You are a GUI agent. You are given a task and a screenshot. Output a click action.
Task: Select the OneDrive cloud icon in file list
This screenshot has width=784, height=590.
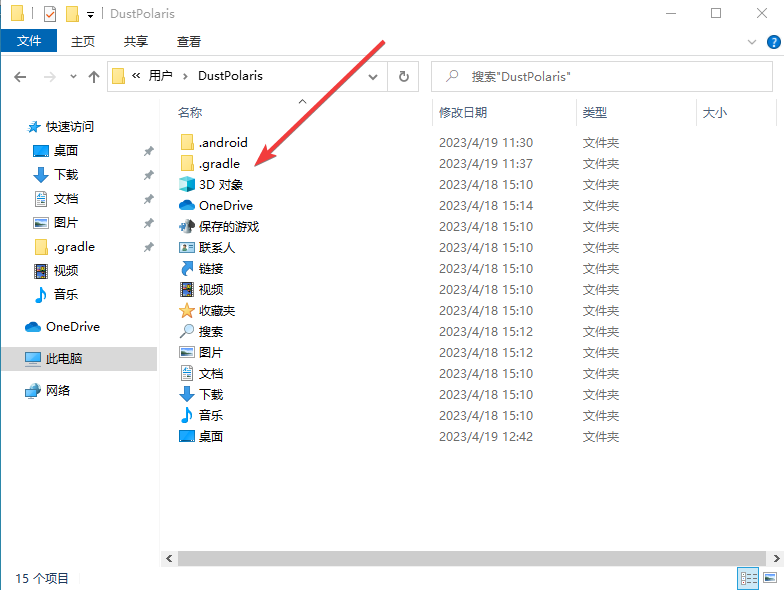[187, 206]
